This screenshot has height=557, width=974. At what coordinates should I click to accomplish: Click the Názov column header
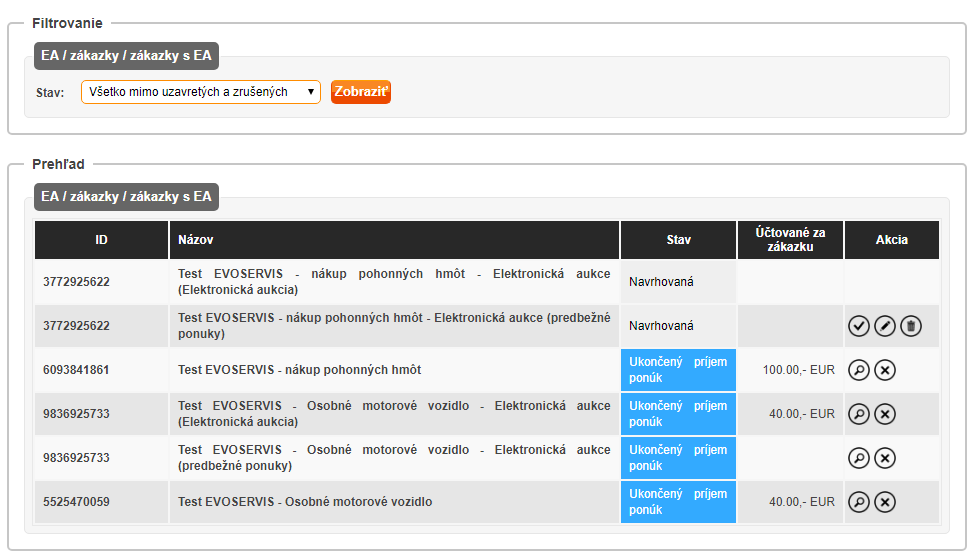[394, 240]
